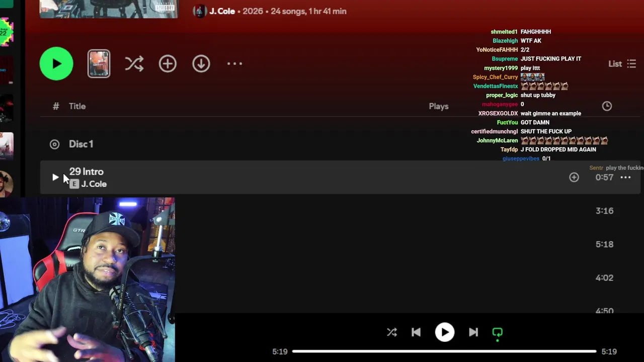Image resolution: width=644 pixels, height=362 pixels.
Task: Open J. Cole artist link under 29 Intro
Action: [94, 184]
